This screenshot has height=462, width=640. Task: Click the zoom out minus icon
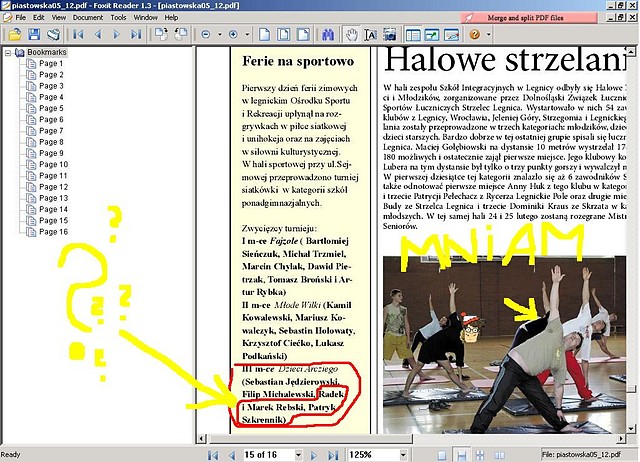[206, 35]
